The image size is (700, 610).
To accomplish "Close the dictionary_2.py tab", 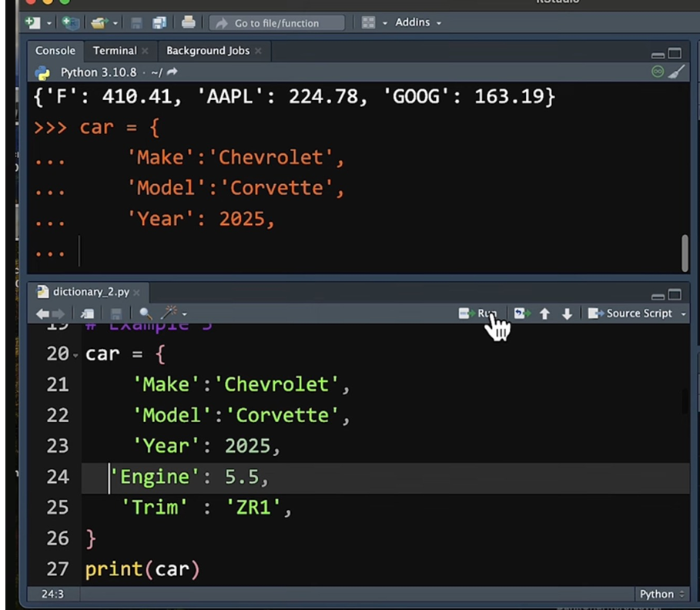I will point(136,293).
